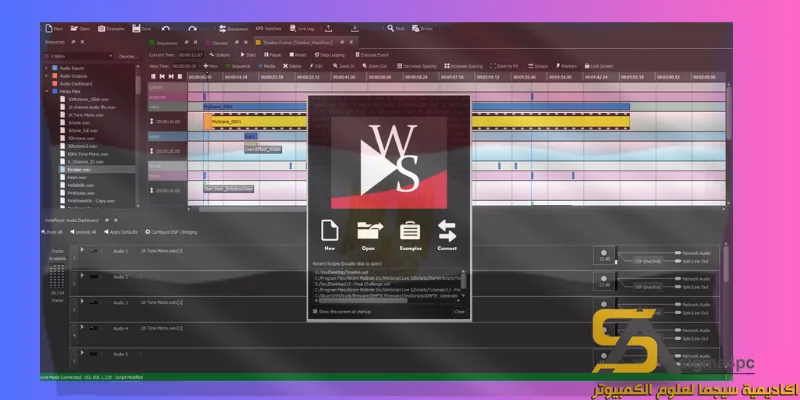Switch to the Devices tab

(x=217, y=43)
